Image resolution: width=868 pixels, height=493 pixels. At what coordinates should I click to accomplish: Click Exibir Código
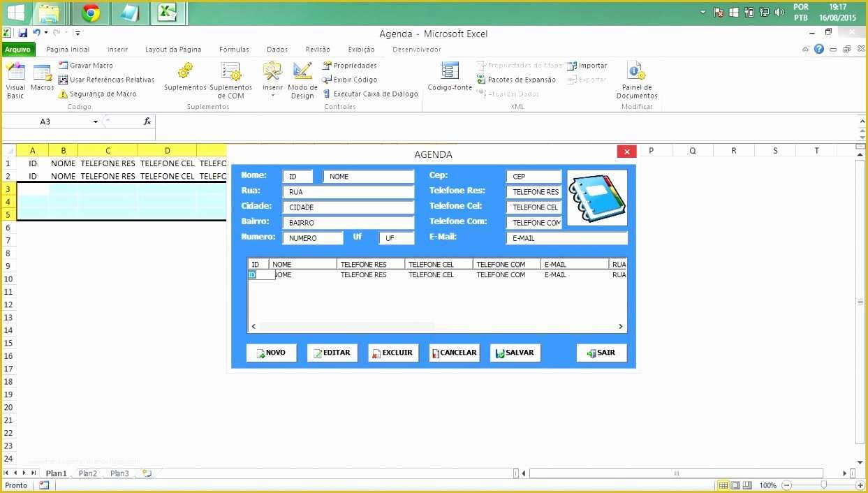pyautogui.click(x=350, y=80)
